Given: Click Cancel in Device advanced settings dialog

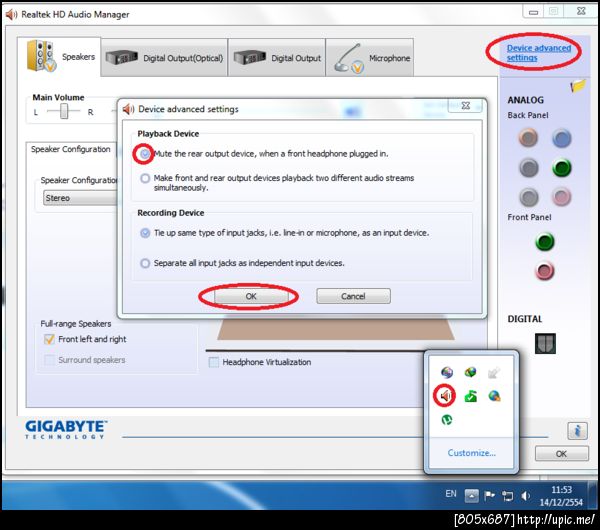Looking at the screenshot, I should click(x=353, y=296).
